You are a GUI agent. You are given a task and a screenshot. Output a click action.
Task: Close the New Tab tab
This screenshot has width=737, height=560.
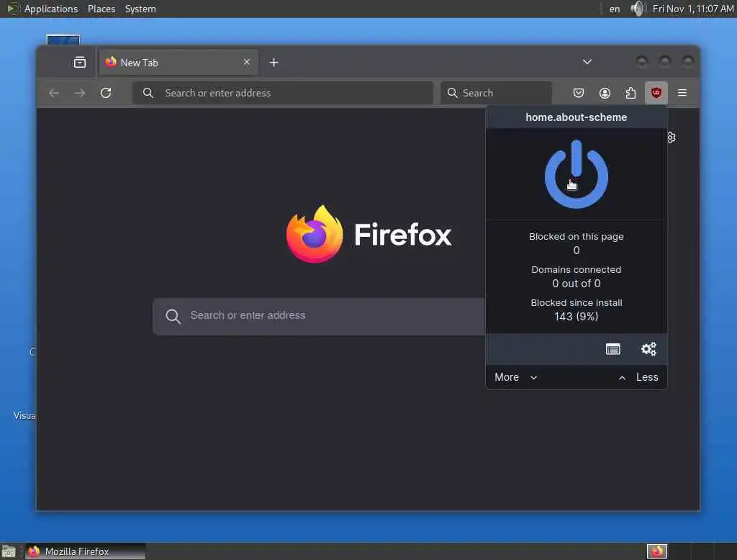(247, 62)
